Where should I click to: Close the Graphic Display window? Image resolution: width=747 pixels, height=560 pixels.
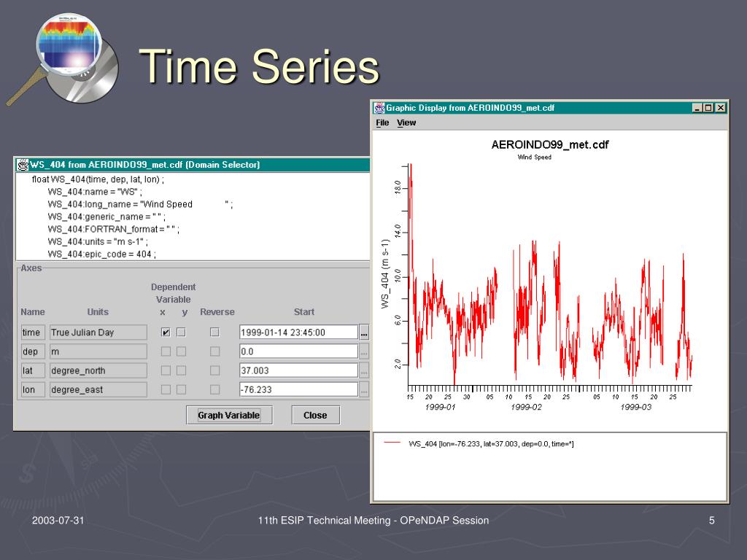[x=721, y=108]
